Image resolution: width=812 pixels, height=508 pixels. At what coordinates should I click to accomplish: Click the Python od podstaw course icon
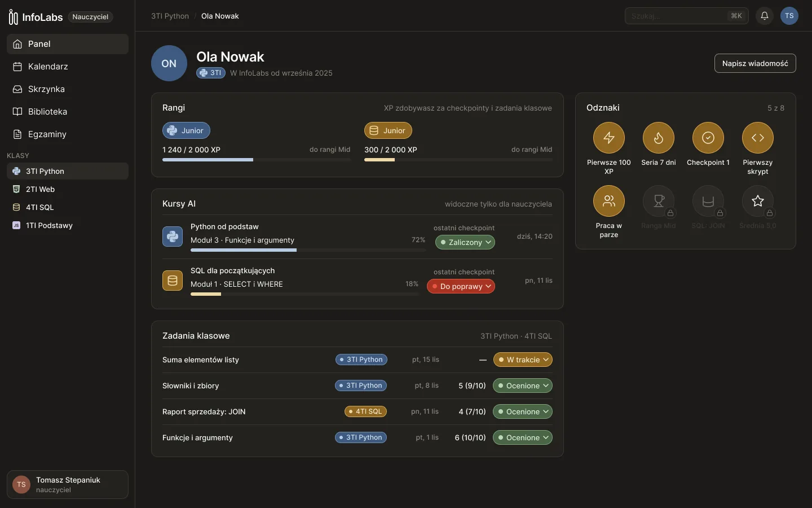point(173,237)
